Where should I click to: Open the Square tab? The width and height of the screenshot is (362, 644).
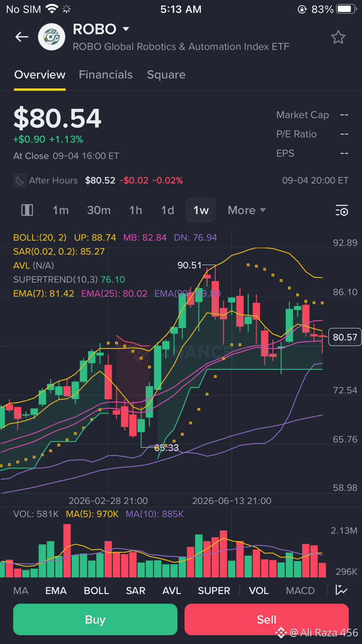click(x=166, y=75)
